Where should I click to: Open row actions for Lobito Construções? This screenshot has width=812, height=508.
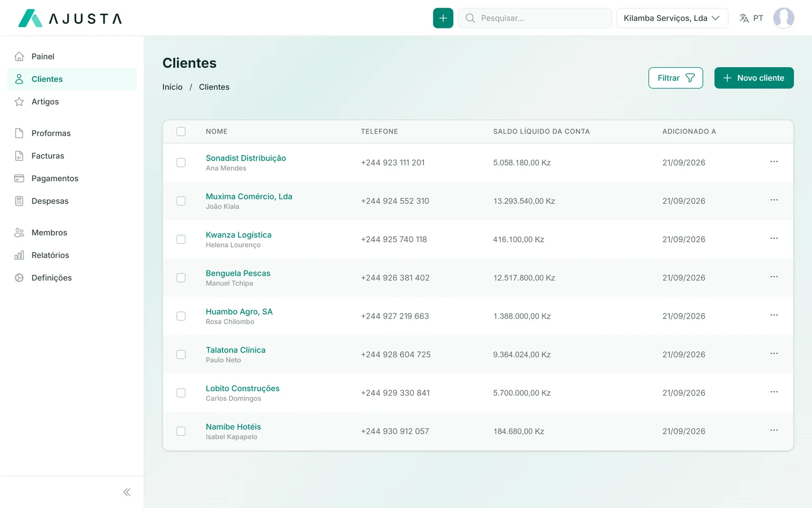point(774,392)
